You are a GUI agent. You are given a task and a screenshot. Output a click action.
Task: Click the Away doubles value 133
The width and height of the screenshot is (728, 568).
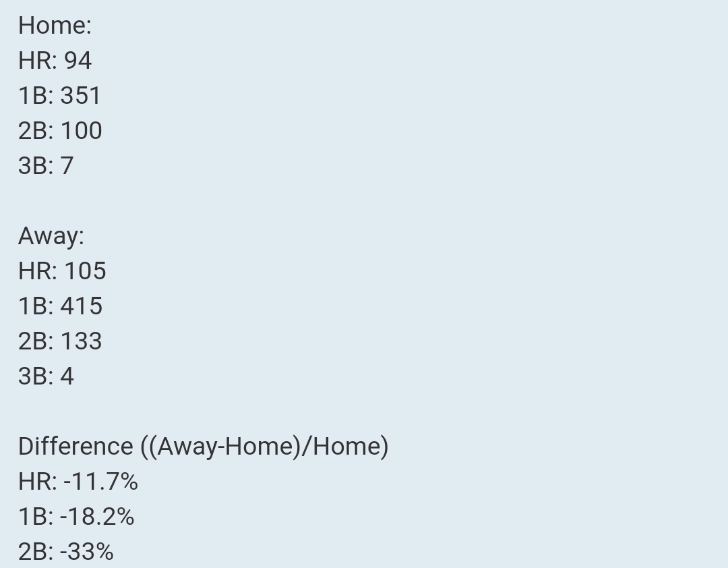[x=81, y=341]
